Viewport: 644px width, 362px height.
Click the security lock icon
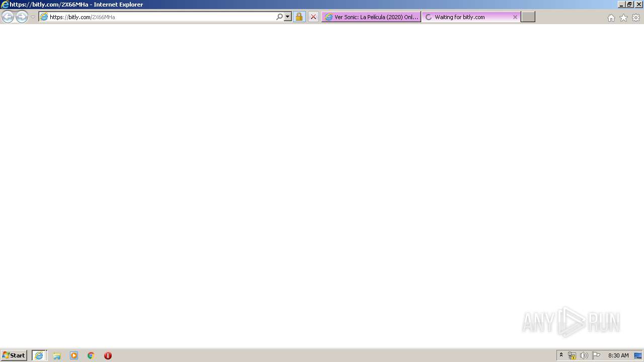pos(299,17)
